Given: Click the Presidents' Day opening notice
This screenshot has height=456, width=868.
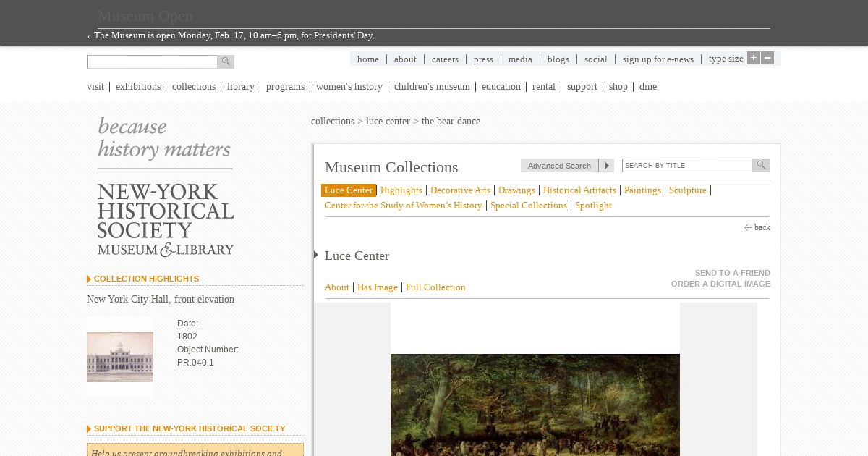Looking at the screenshot, I should (234, 35).
